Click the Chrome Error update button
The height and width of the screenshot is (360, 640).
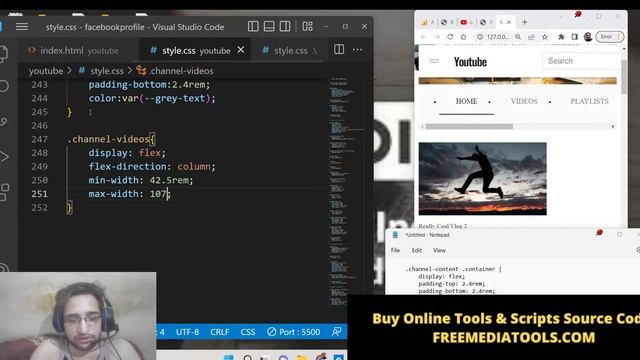pos(610,37)
